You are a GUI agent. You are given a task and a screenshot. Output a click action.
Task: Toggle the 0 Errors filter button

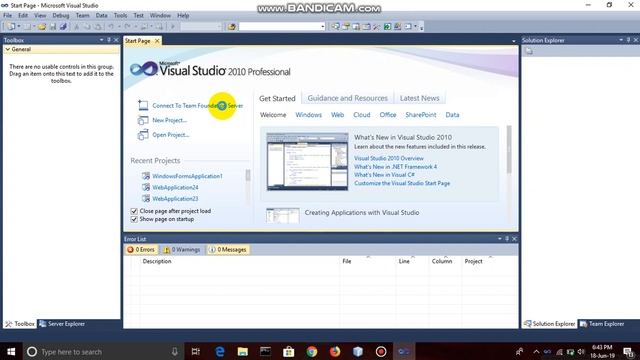pyautogui.click(x=141, y=249)
